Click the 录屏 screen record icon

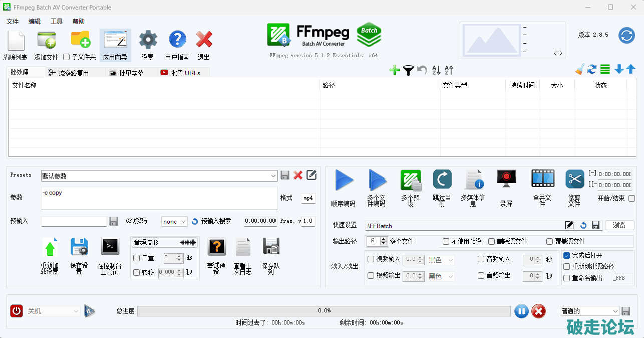point(506,179)
